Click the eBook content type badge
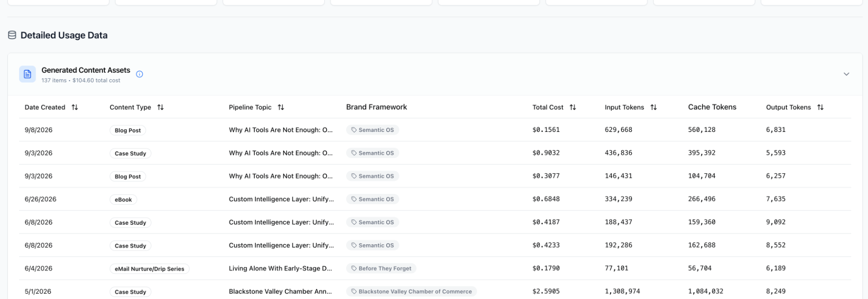Image resolution: width=868 pixels, height=299 pixels. coord(124,200)
